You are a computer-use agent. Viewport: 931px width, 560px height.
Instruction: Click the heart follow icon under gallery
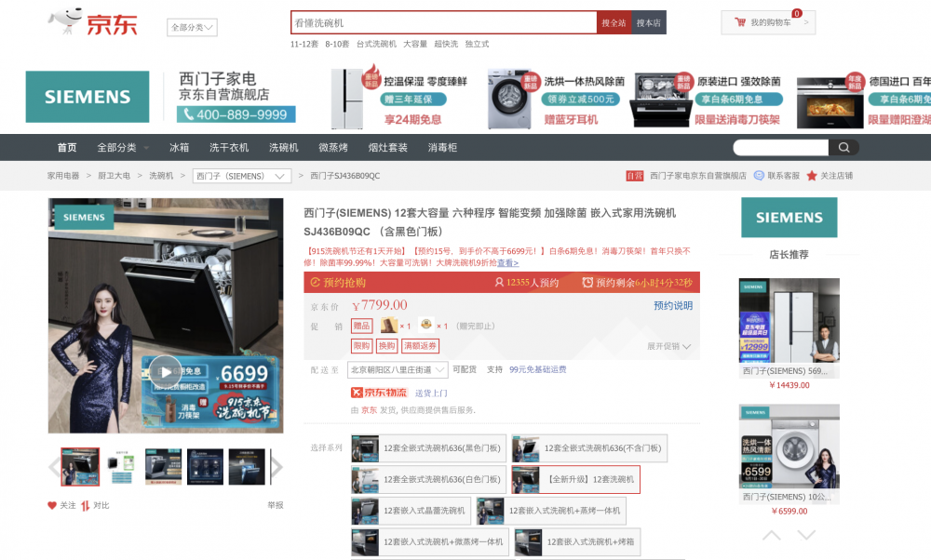[x=51, y=505]
